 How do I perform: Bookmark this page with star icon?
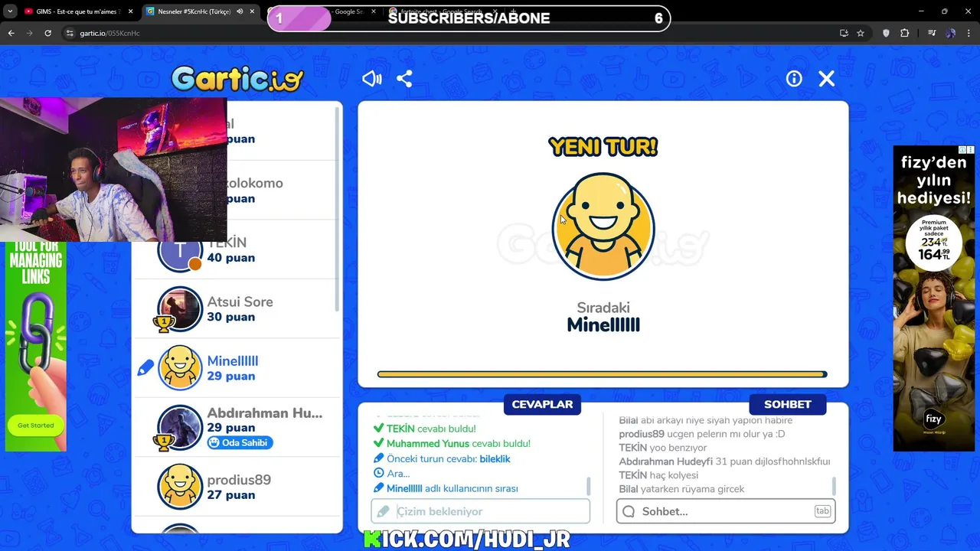tap(861, 33)
